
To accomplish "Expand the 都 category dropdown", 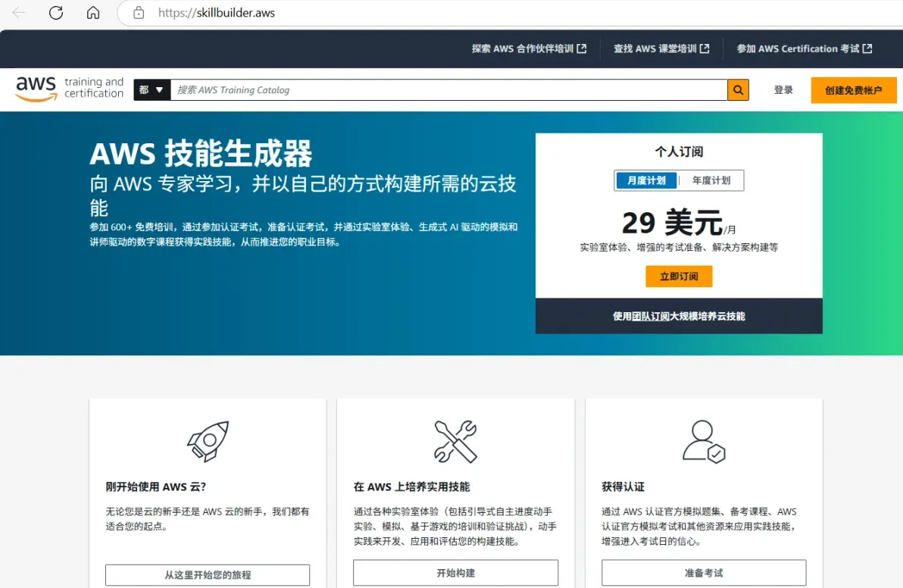I will (152, 90).
